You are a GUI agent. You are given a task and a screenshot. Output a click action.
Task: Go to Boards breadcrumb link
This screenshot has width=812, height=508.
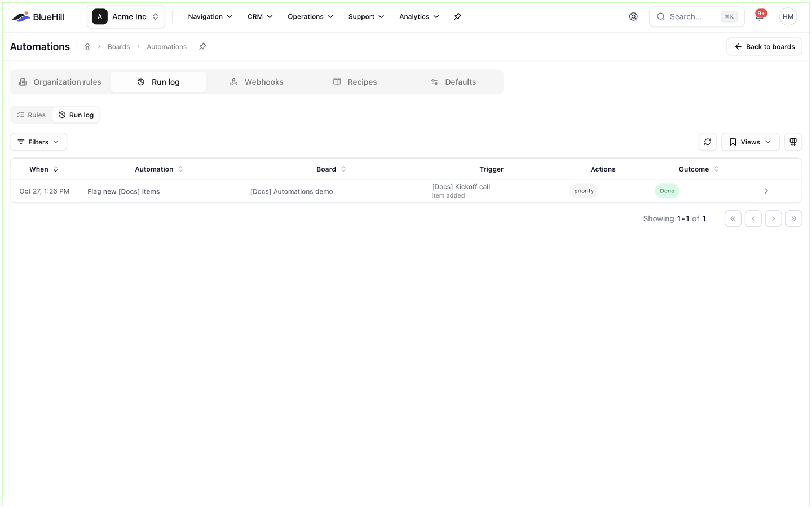pyautogui.click(x=118, y=47)
